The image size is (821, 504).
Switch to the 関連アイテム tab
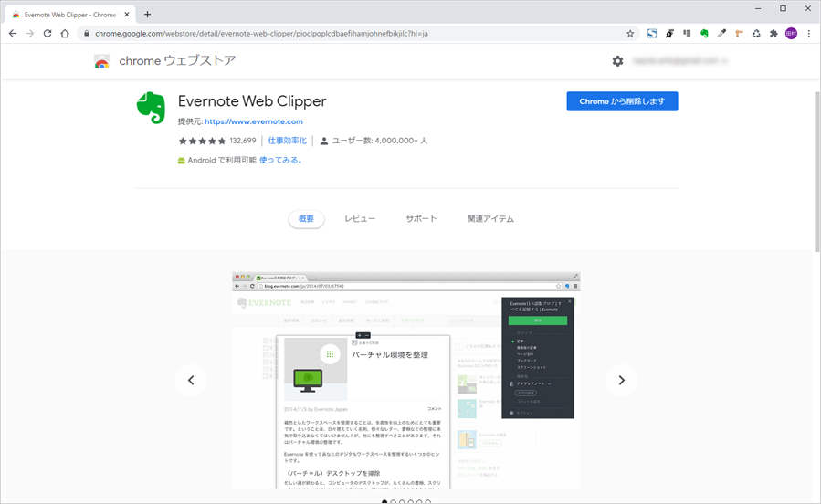tap(490, 219)
